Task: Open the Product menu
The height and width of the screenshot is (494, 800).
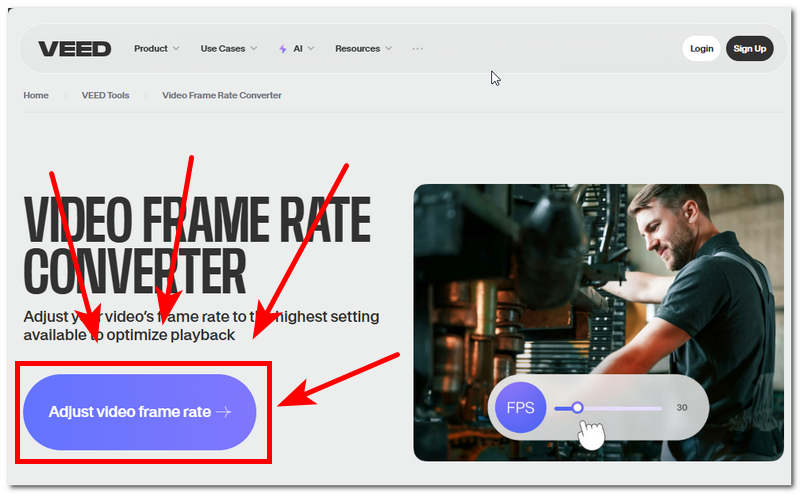Action: pos(151,49)
